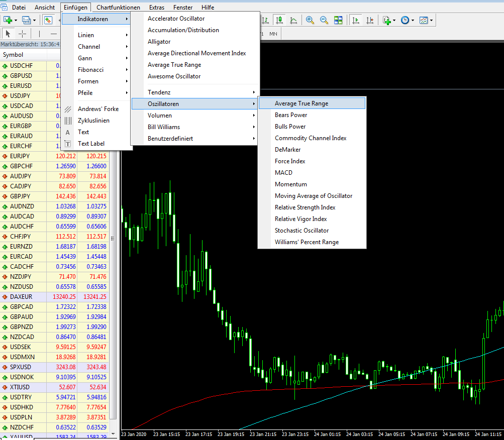This screenshot has width=504, height=440.
Task: Tile chart windows with the grid icon
Action: [x=338, y=20]
